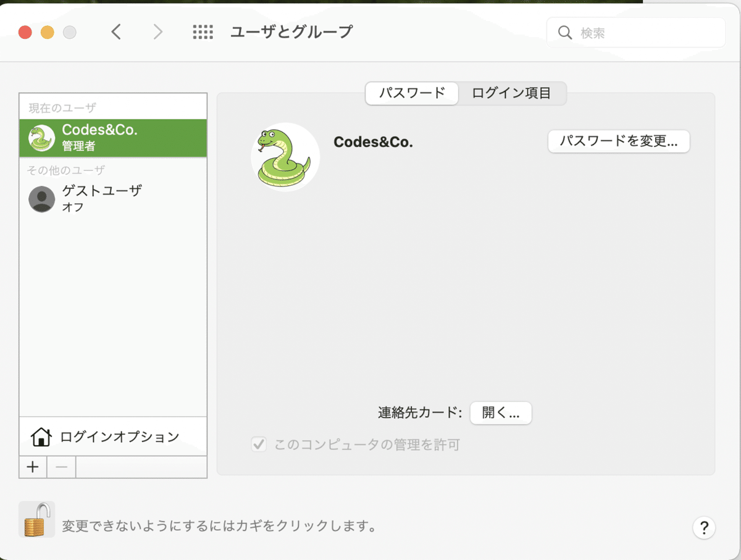
Task: Switch to the ログイン項目 tab
Action: coord(512,93)
